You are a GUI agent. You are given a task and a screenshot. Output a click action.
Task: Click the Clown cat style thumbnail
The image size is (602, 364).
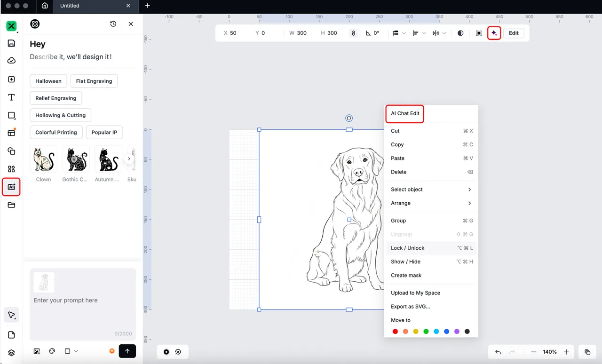click(43, 159)
